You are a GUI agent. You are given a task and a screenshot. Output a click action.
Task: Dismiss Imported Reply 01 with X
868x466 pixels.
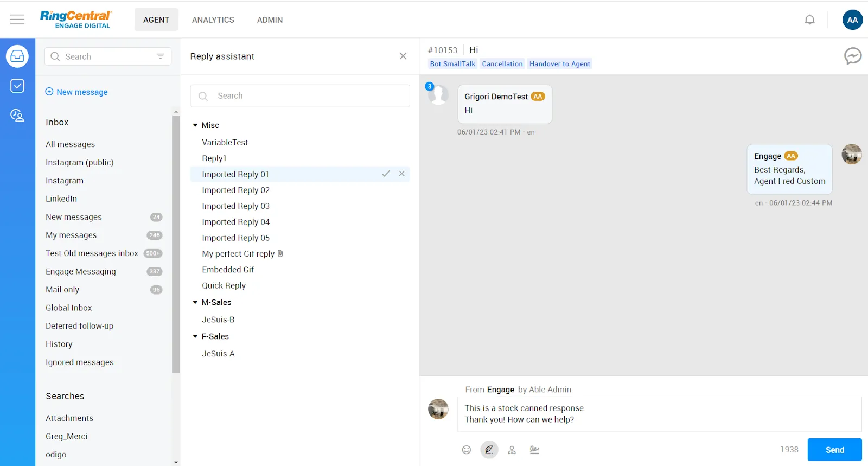[402, 174]
